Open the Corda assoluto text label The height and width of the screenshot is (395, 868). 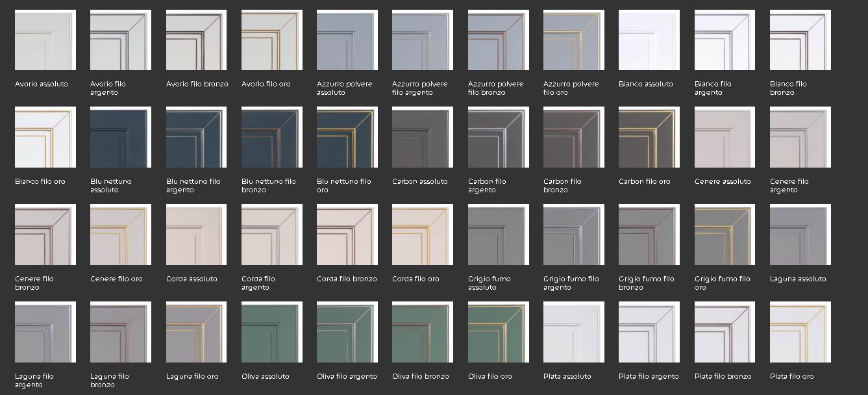tap(192, 279)
